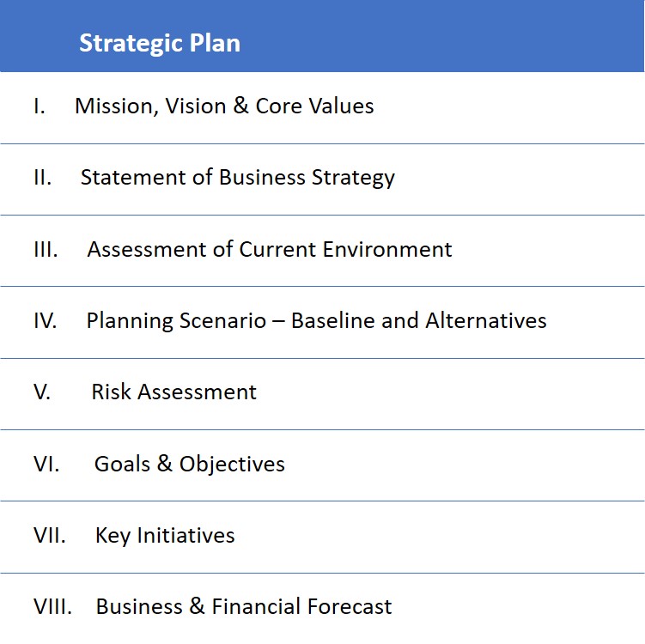
Task: Click Roman numeral V. marker
Action: coord(42,392)
